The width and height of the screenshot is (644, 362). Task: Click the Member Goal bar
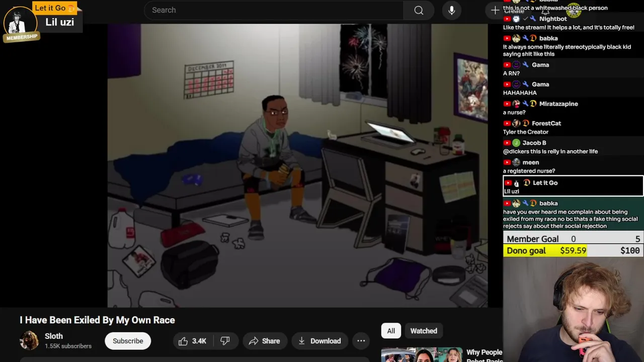(573, 239)
